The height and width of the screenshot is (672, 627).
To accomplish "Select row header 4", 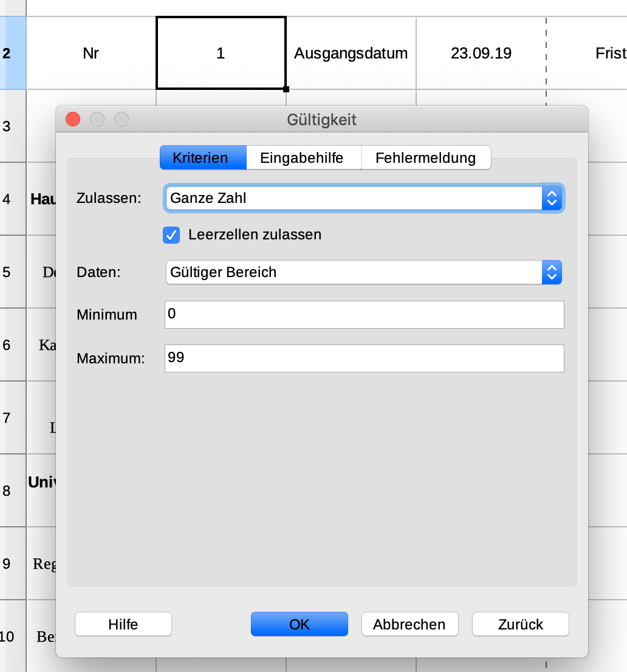I will coord(13,199).
